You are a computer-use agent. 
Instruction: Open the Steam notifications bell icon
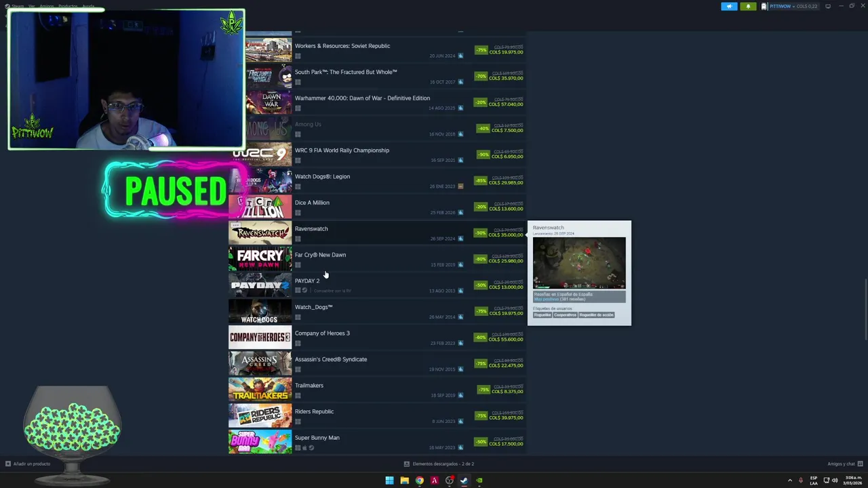(x=748, y=6)
